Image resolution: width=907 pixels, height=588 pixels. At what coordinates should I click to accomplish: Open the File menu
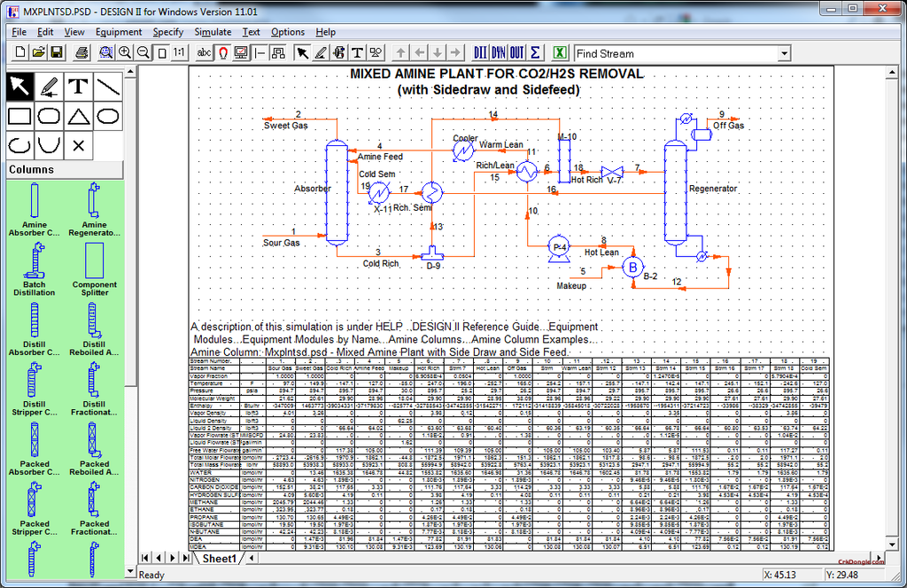click(x=19, y=32)
